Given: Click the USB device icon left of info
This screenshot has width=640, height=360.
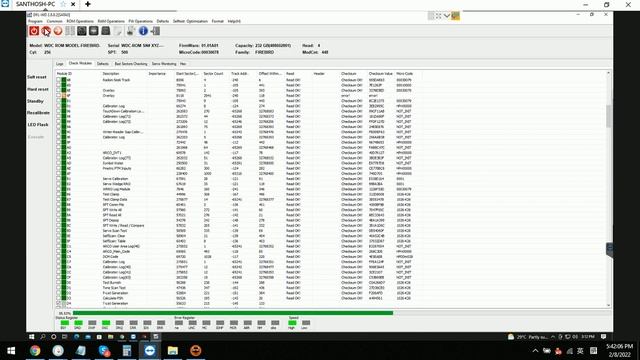Looking at the screenshot, I should click(130, 31).
